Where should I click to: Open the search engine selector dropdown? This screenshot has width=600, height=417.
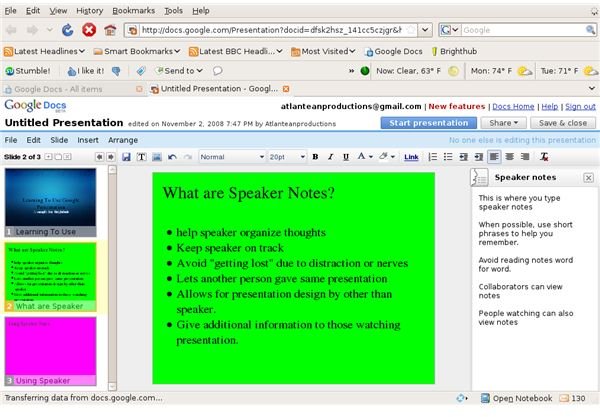[450, 30]
